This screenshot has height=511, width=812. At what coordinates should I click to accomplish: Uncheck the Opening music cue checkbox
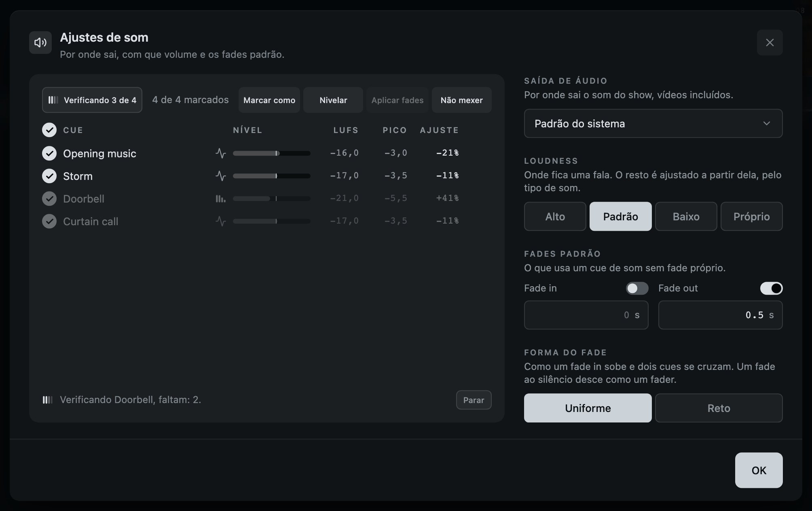49,153
